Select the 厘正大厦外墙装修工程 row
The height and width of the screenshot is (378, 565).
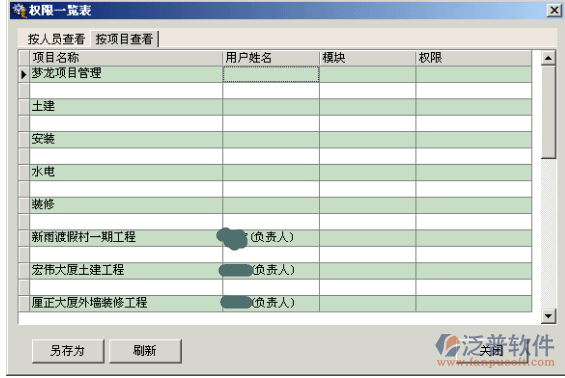pyautogui.click(x=275, y=303)
